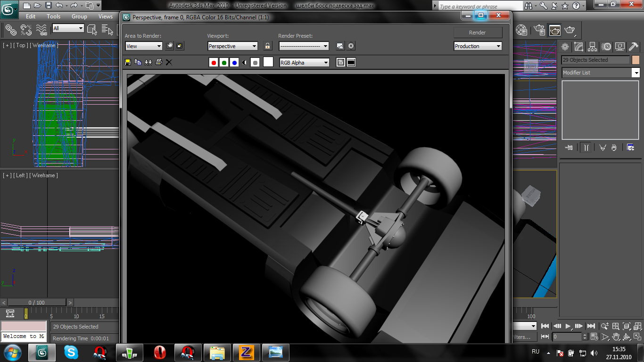Toggle the Lock to Viewport padlock

268,46
